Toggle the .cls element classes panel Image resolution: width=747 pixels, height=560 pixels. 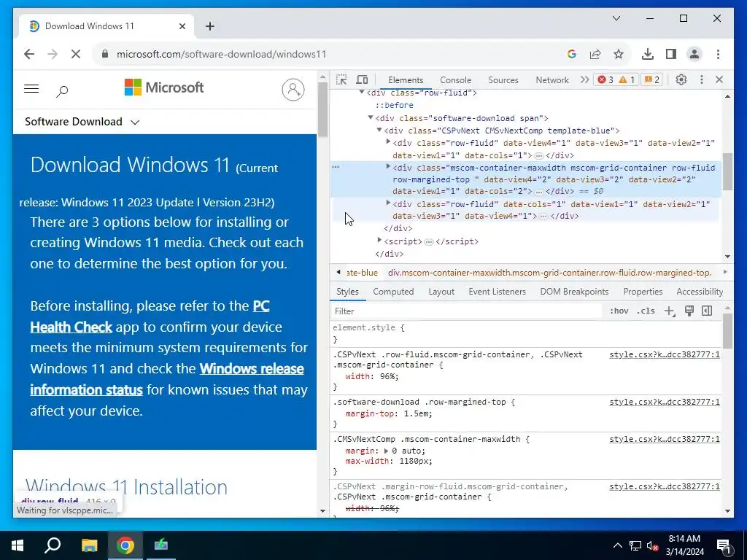pyautogui.click(x=646, y=311)
